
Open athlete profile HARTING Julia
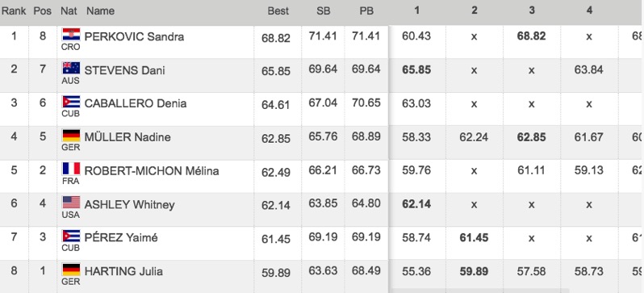point(123,271)
